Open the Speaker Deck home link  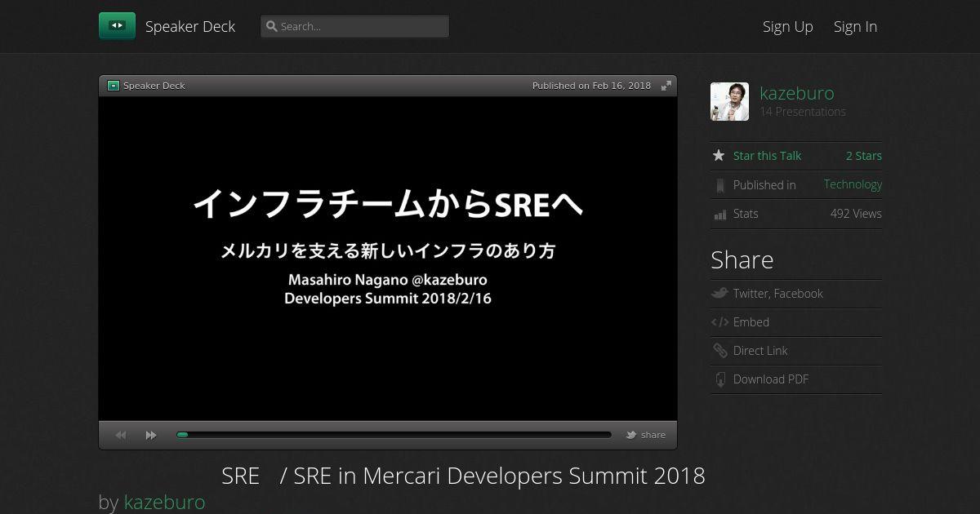pos(190,26)
